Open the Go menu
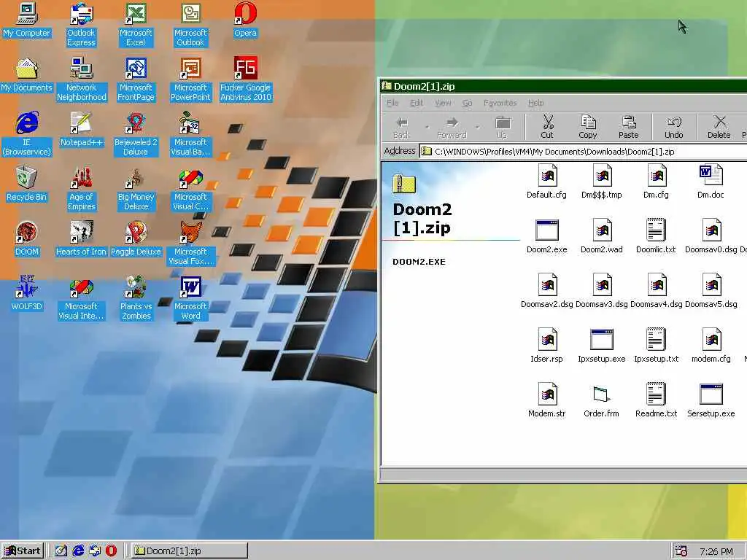This screenshot has width=747, height=560. pos(468,103)
